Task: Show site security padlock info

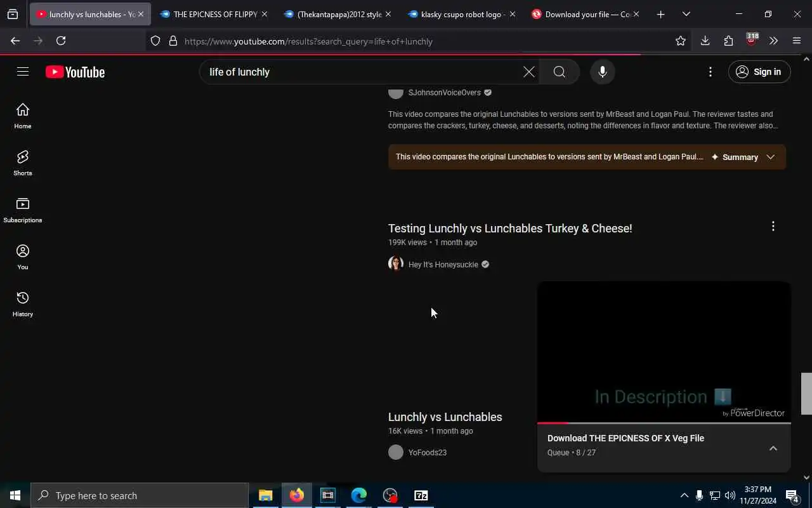Action: coord(173,41)
